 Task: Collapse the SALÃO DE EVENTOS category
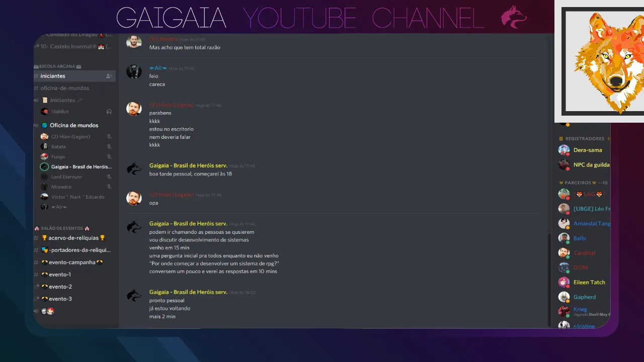tap(62, 228)
